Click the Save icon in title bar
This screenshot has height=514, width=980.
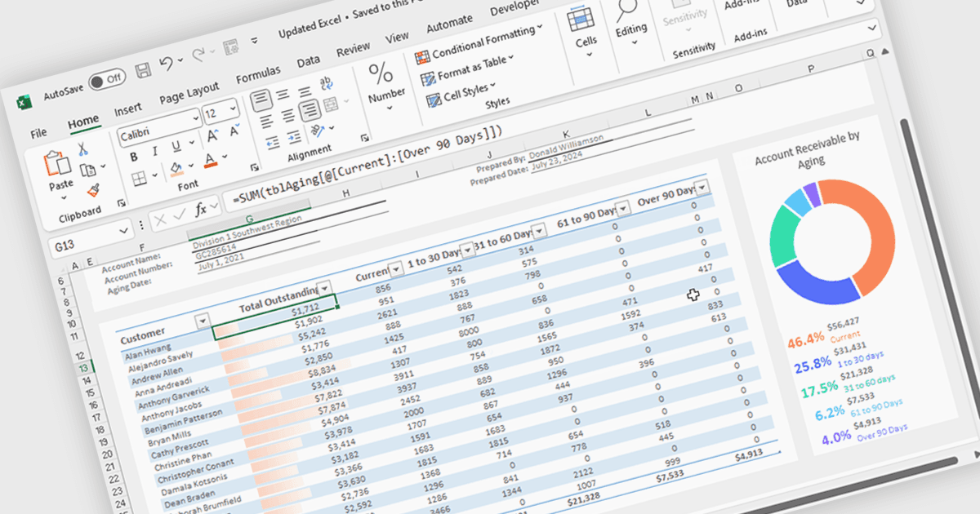(142, 70)
